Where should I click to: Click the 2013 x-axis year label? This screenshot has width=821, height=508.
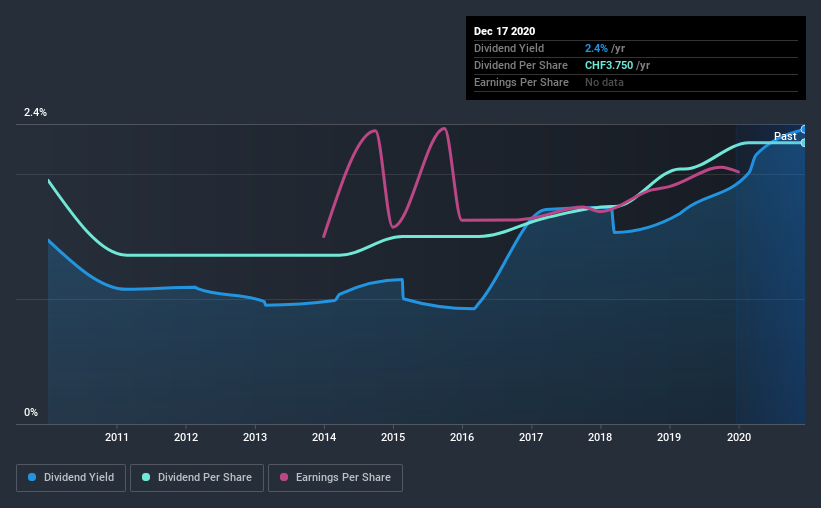pyautogui.click(x=255, y=437)
